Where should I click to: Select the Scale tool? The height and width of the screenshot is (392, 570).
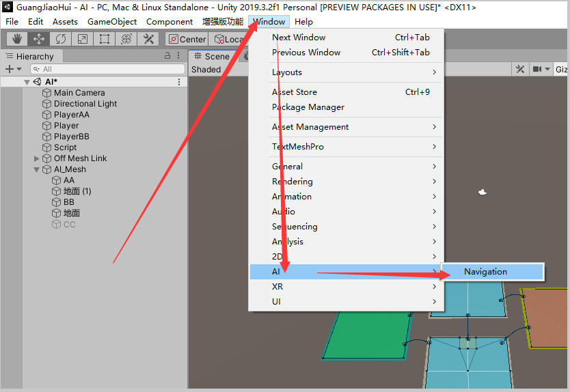pos(83,39)
